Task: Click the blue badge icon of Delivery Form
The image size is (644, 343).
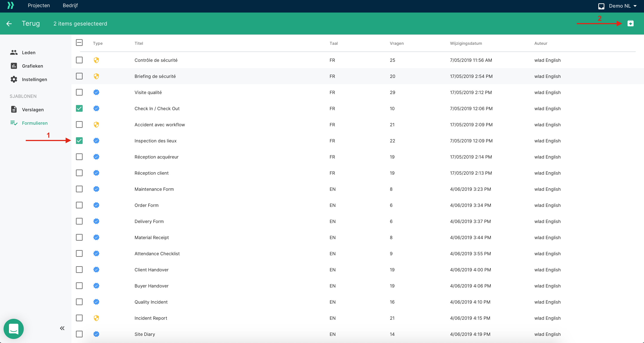Action: coord(96,221)
